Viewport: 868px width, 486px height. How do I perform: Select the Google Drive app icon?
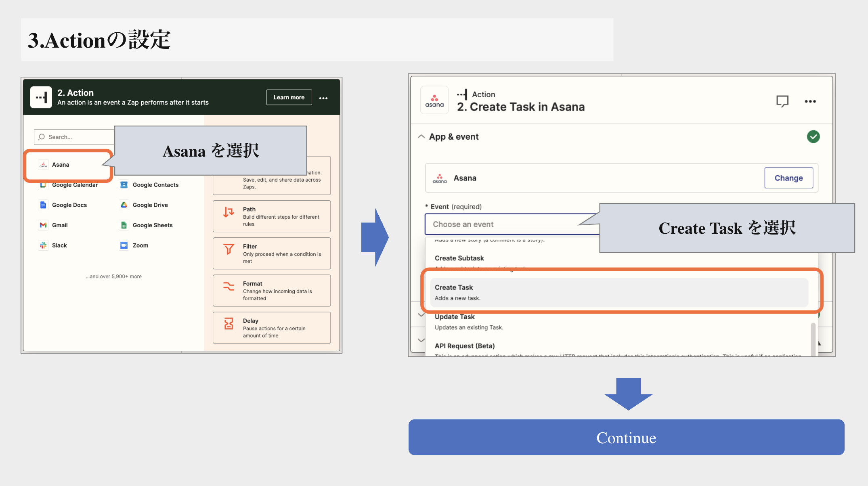pos(124,205)
